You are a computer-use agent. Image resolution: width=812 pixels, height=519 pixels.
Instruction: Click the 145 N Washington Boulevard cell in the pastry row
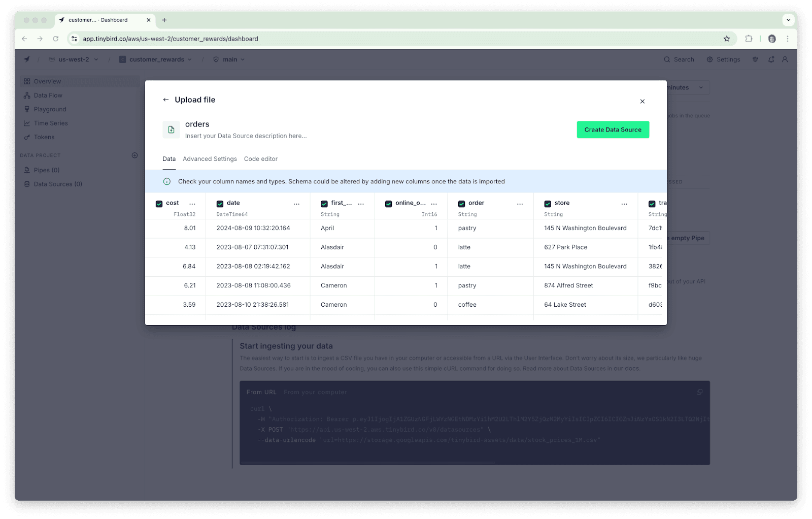coord(586,229)
